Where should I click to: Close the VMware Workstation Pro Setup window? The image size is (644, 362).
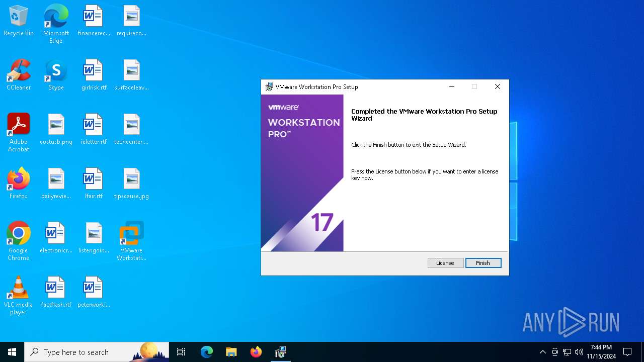pyautogui.click(x=498, y=86)
